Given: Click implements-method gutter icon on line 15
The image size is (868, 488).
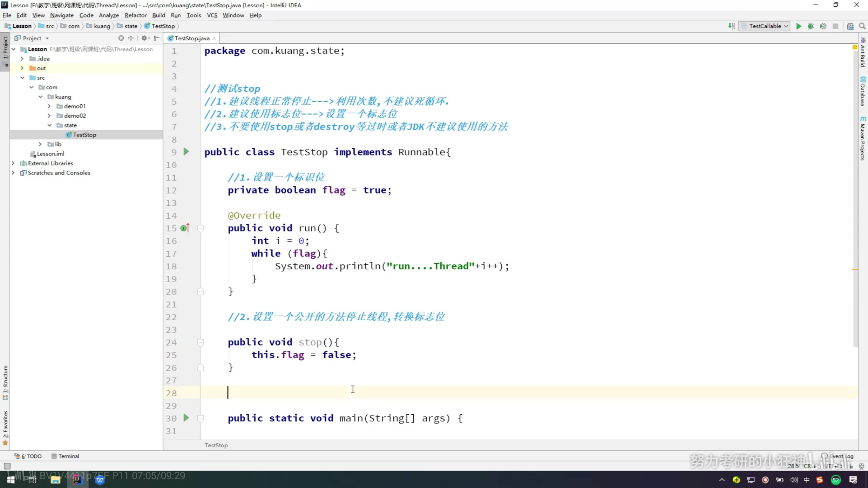Looking at the screenshot, I should (185, 228).
